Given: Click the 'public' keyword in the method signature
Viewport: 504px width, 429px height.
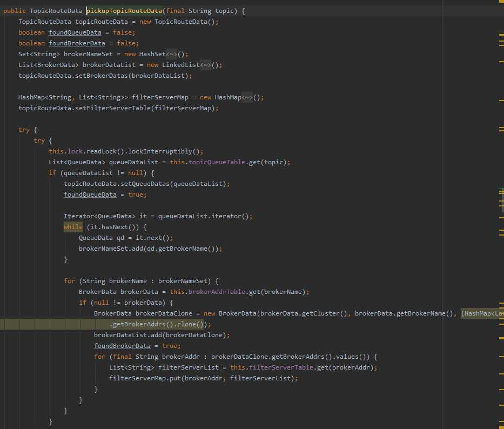Looking at the screenshot, I should [x=15, y=11].
